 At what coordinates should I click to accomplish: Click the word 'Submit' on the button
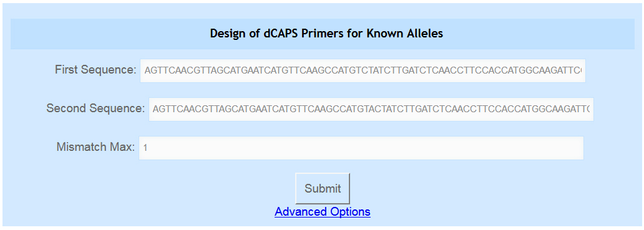(323, 189)
